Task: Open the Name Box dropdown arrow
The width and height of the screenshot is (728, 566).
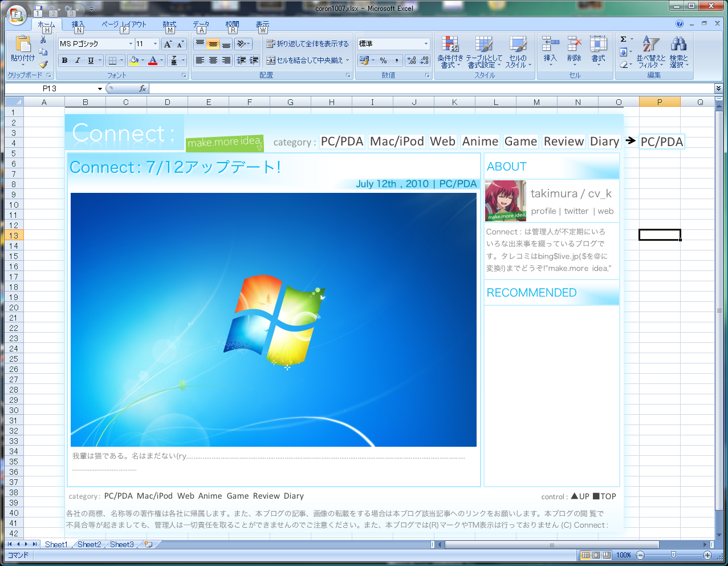Action: [100, 88]
